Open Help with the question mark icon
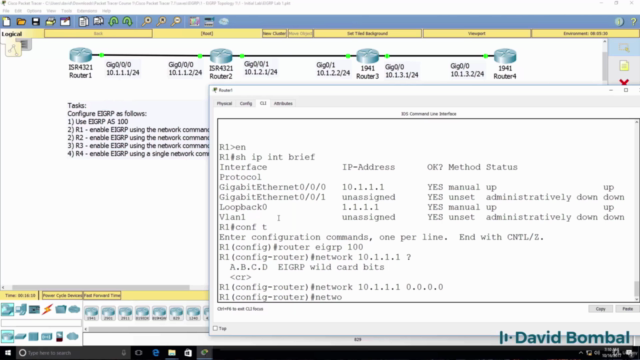The height and width of the screenshot is (360, 640). pos(634,22)
